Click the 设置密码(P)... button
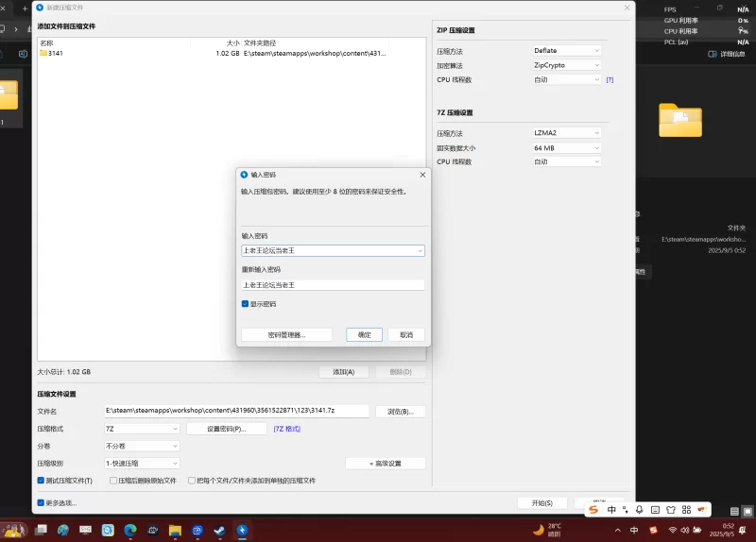 coord(227,429)
